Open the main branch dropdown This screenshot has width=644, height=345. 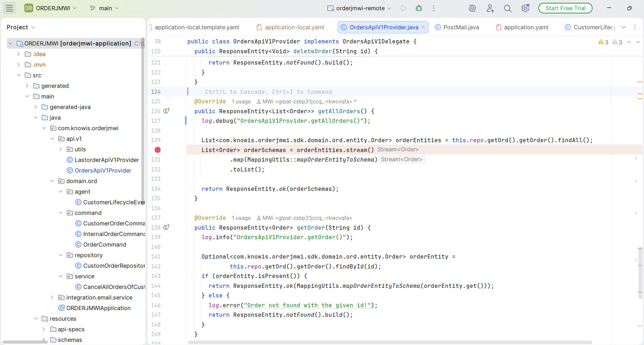coord(104,8)
